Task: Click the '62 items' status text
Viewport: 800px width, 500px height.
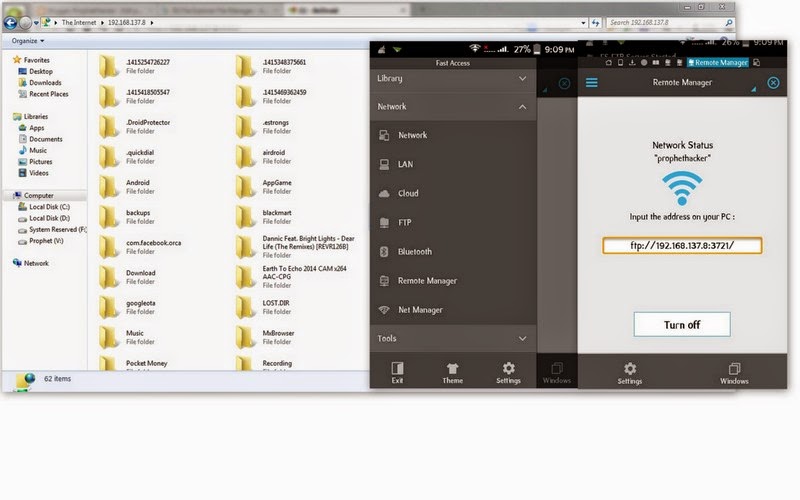Action: 58,379
